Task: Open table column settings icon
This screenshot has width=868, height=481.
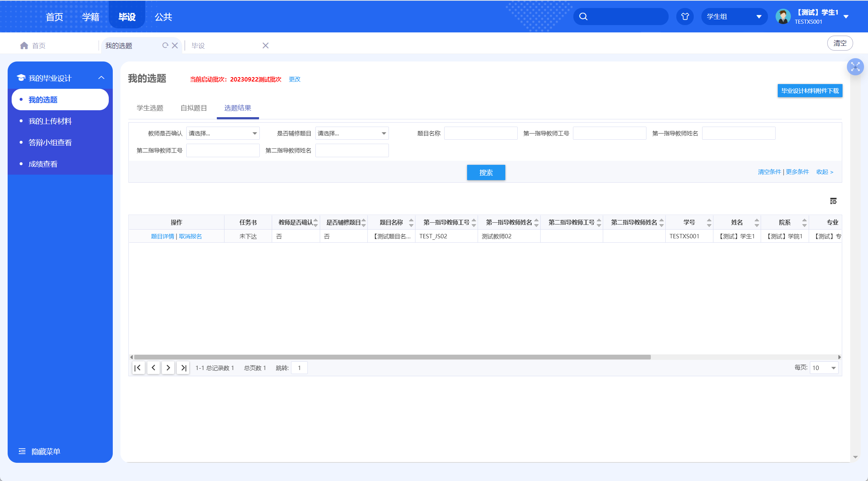Action: click(833, 201)
